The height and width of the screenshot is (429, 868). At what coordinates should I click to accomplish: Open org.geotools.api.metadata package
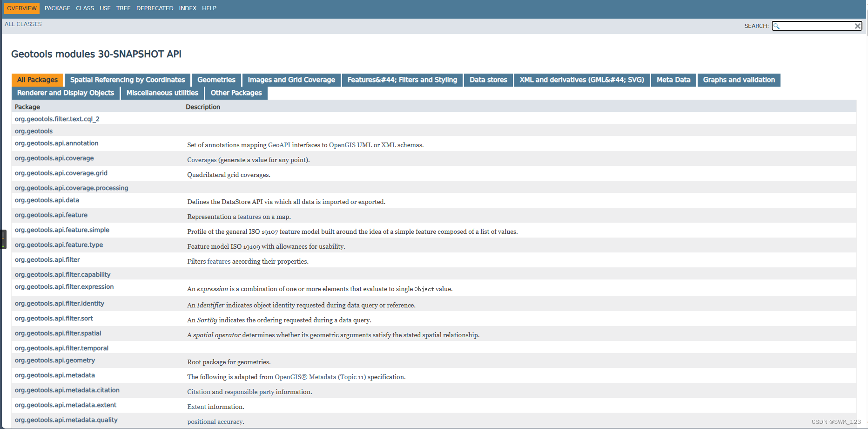click(55, 375)
